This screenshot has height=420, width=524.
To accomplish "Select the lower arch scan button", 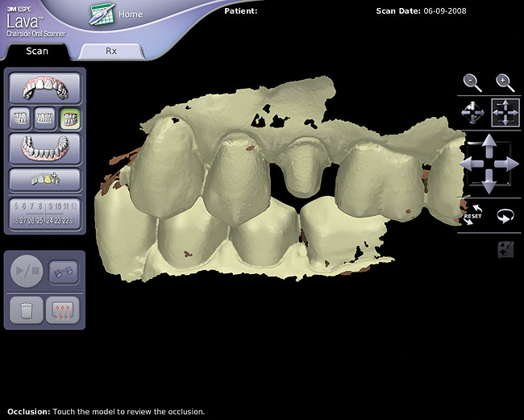I will (x=44, y=150).
